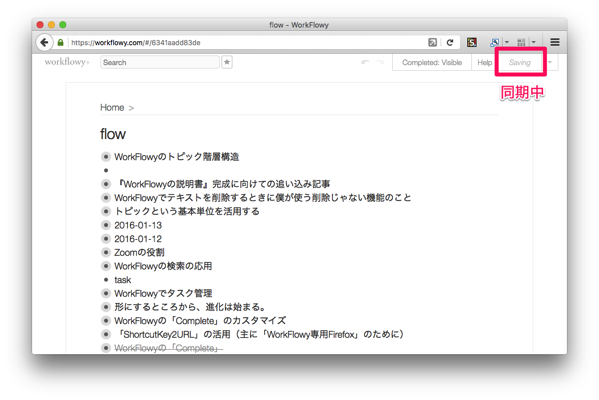Zoom into bullet of WorkFlowyでテキストを削除 item
This screenshot has width=599, height=400.
tap(106, 198)
